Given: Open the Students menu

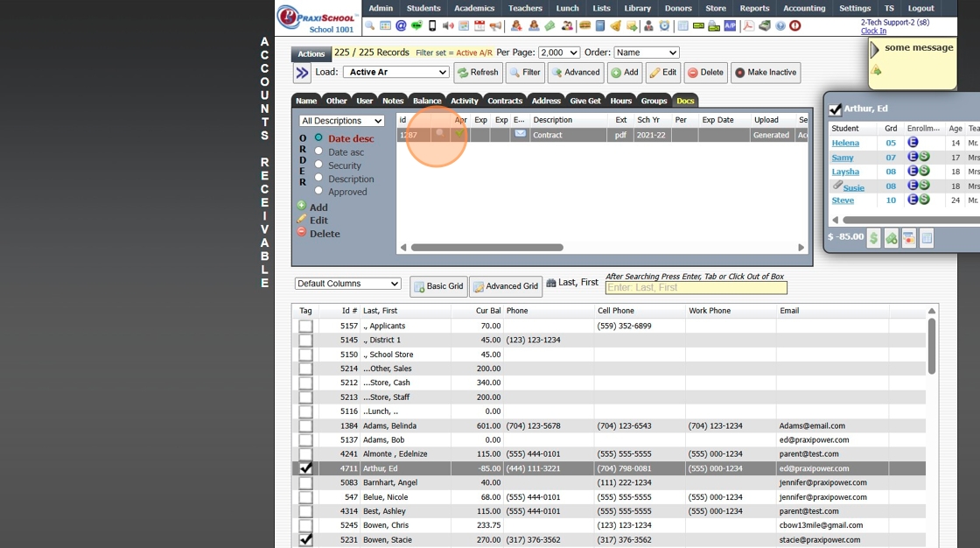Looking at the screenshot, I should [423, 8].
